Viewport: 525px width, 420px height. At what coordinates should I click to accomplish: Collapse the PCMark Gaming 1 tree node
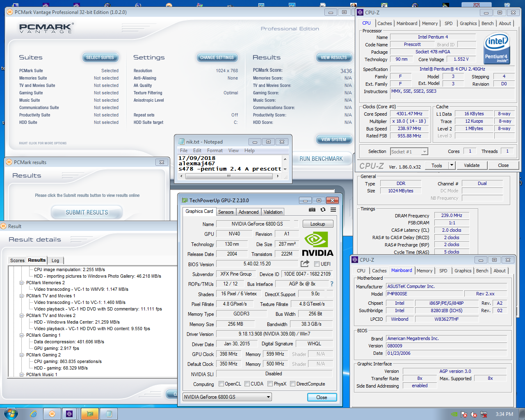tap(22, 335)
